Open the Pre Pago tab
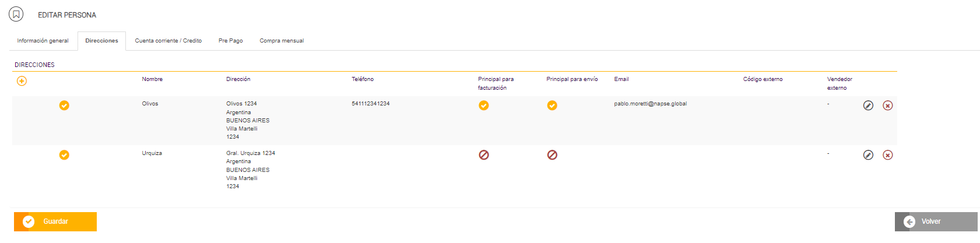 click(x=231, y=41)
